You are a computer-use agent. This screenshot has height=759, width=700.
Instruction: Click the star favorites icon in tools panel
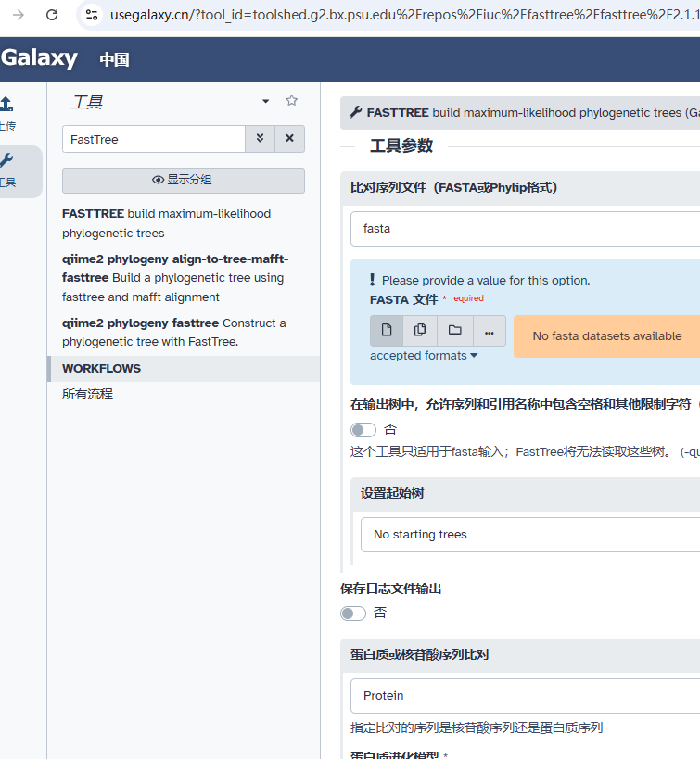pos(292,100)
